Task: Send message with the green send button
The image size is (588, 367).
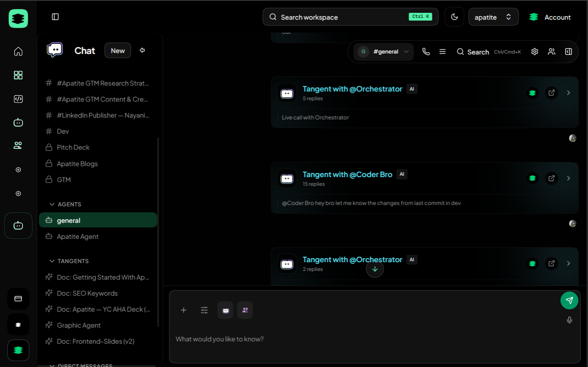Action: [x=569, y=300]
